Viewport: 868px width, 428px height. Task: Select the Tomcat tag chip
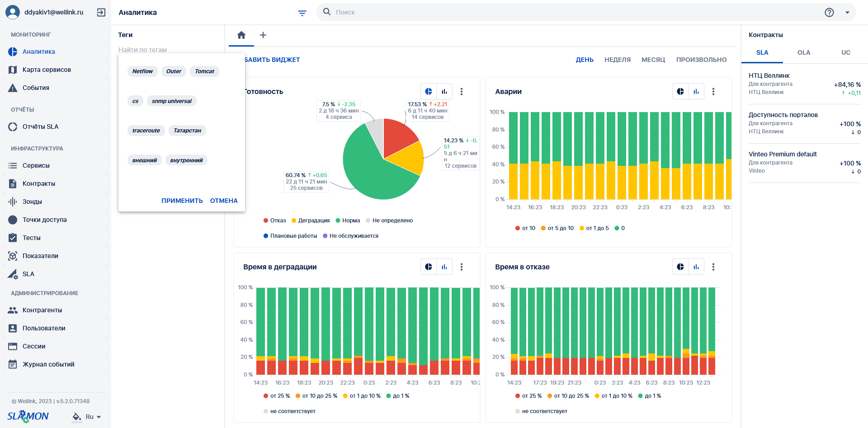(x=204, y=71)
